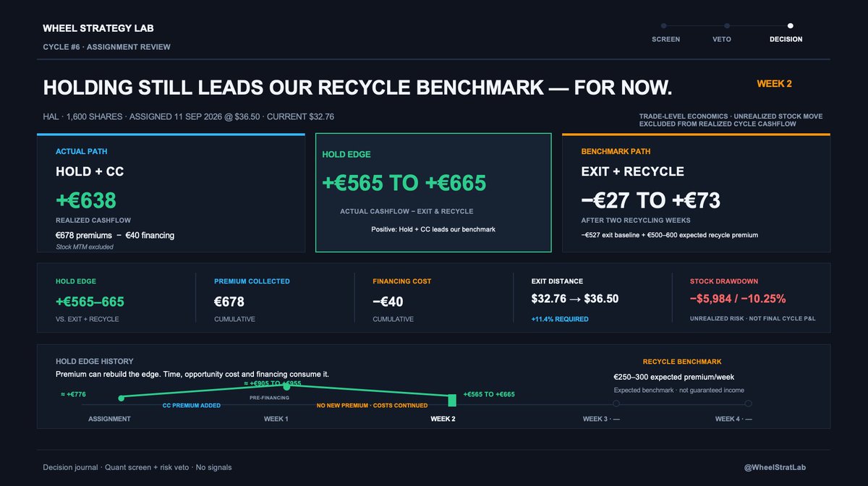Screen dimensions: 868x486
Task: Click the −€27 TO +€73 value
Action: [651, 200]
